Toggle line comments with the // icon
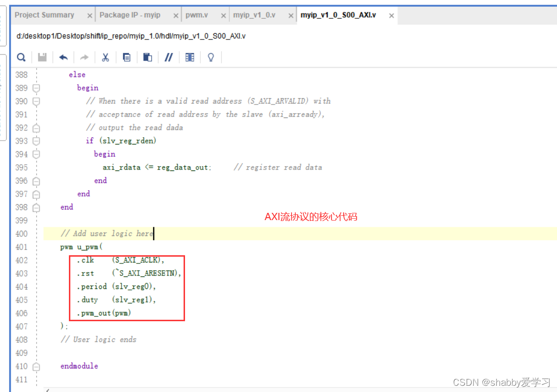The width and height of the screenshot is (557, 392). click(x=169, y=57)
